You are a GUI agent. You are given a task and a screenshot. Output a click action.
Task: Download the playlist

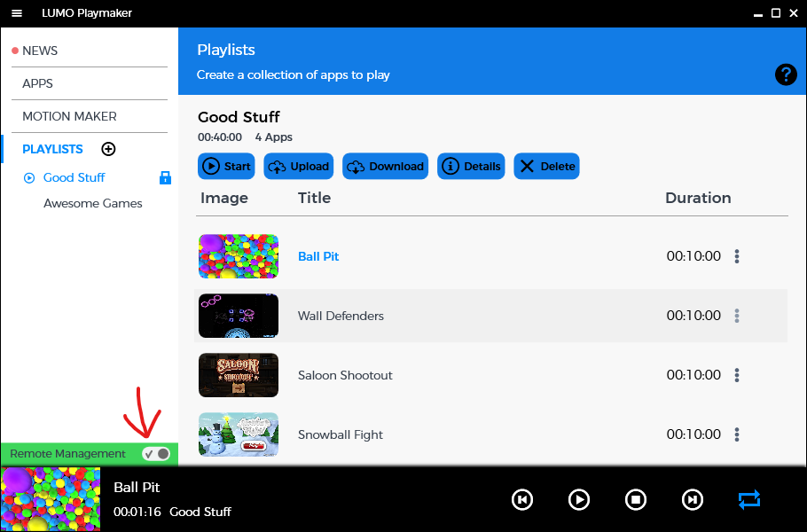[386, 166]
